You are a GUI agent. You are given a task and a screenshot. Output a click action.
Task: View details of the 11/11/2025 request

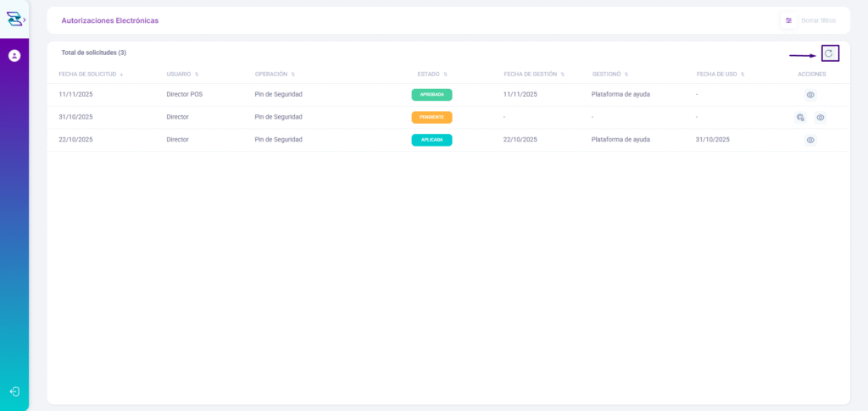[810, 95]
